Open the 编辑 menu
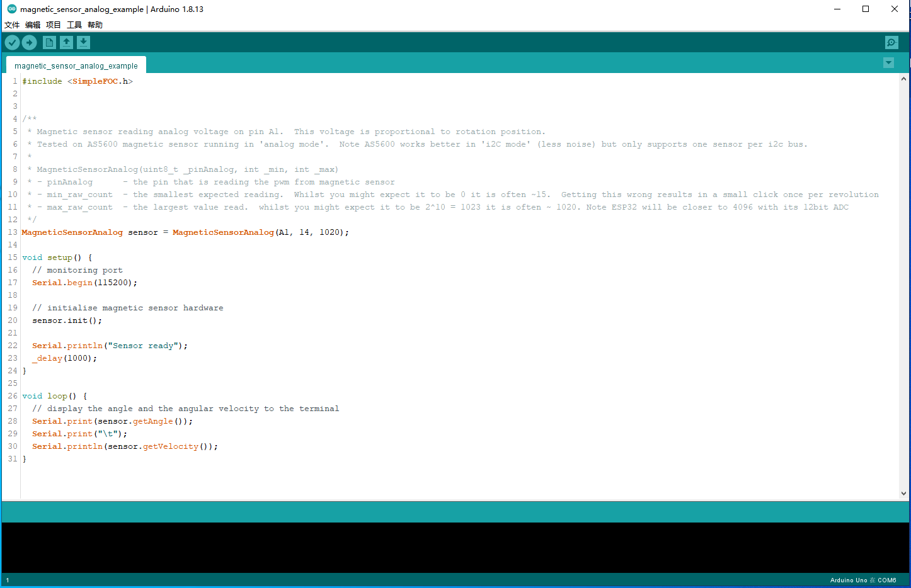Screen dimensions: 911x588 tap(33, 25)
